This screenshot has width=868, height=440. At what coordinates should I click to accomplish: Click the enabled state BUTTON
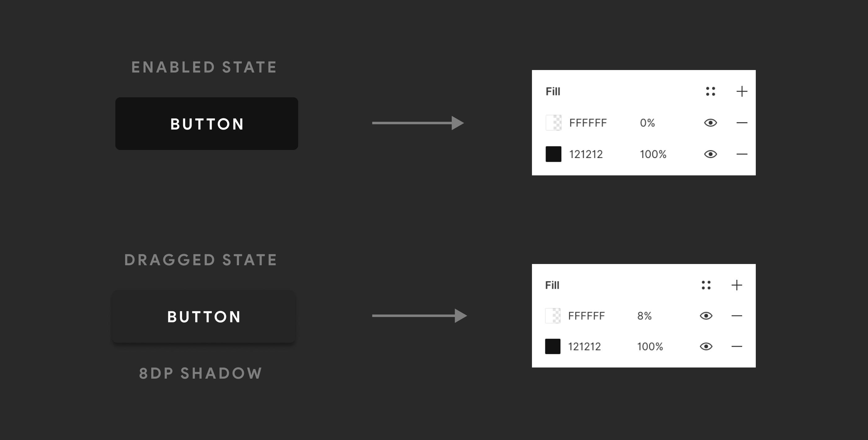coord(206,124)
